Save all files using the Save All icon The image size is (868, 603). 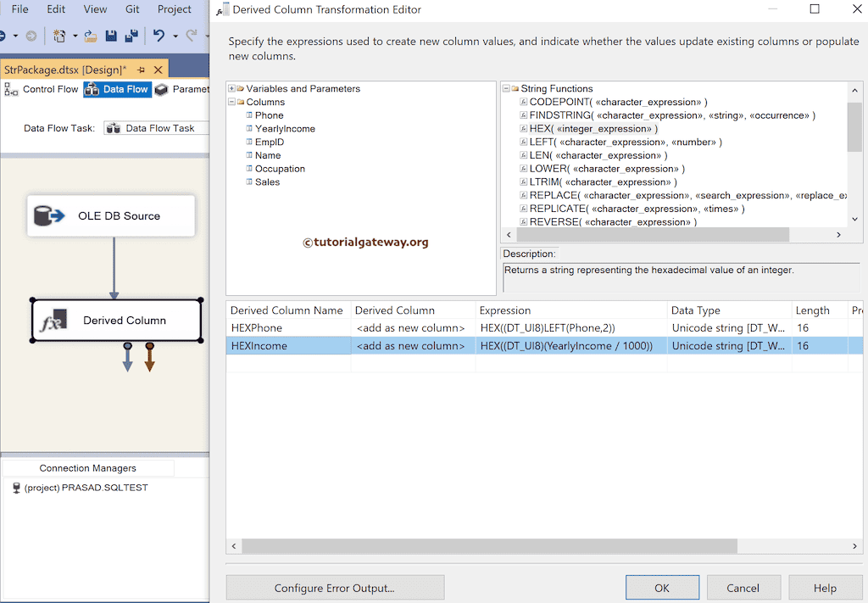[x=132, y=35]
